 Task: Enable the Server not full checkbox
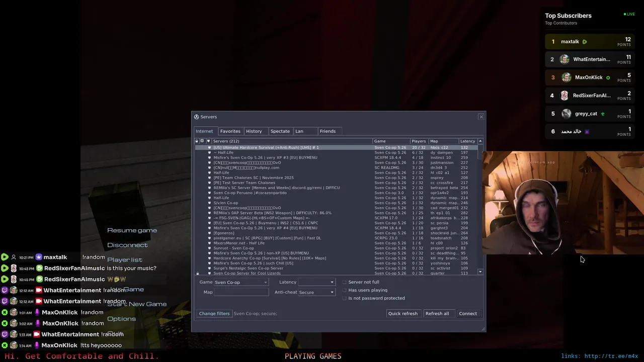(345, 282)
